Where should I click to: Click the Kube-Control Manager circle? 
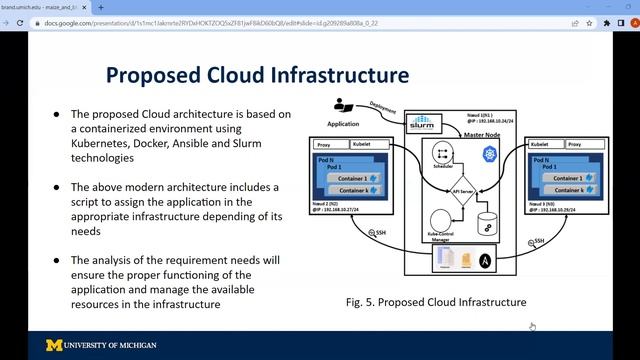tap(440, 220)
